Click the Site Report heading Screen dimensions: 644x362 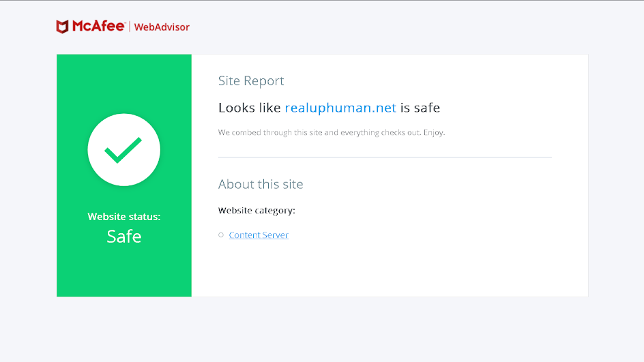pos(251,81)
